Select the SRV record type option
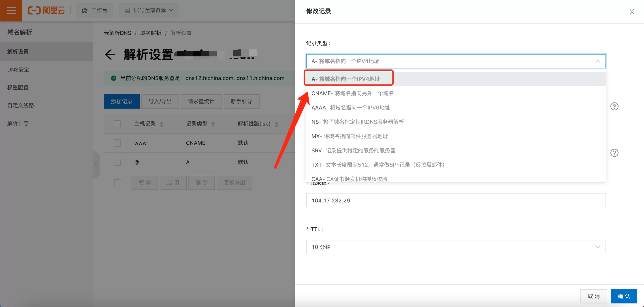 456,151
